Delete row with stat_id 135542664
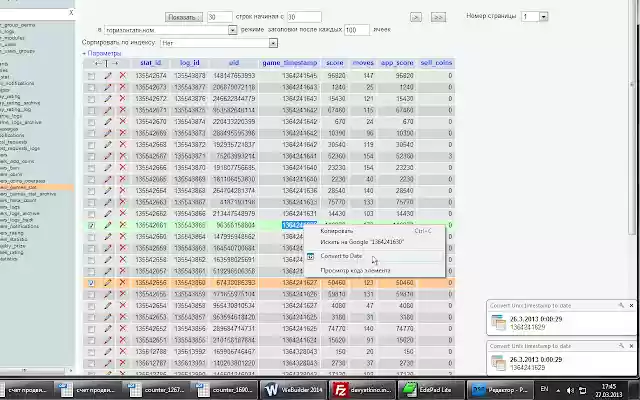This screenshot has width=640, height=400. [122, 191]
